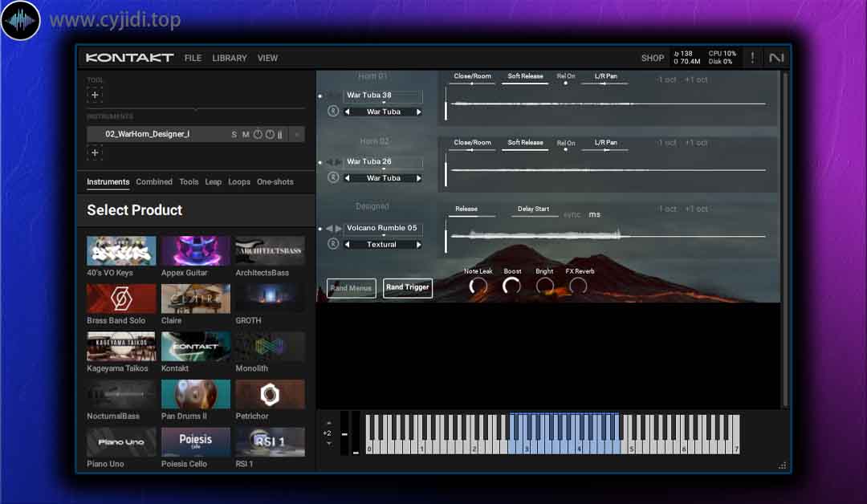Viewport: 867px width, 504px height.
Task: Switch to the Instruments tab
Action: click(x=108, y=182)
